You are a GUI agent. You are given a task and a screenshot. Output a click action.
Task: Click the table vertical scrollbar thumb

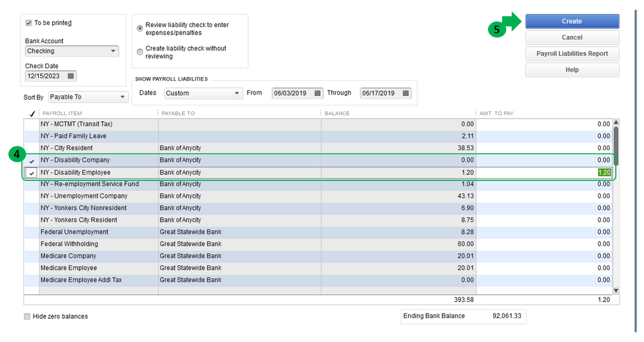click(616, 146)
